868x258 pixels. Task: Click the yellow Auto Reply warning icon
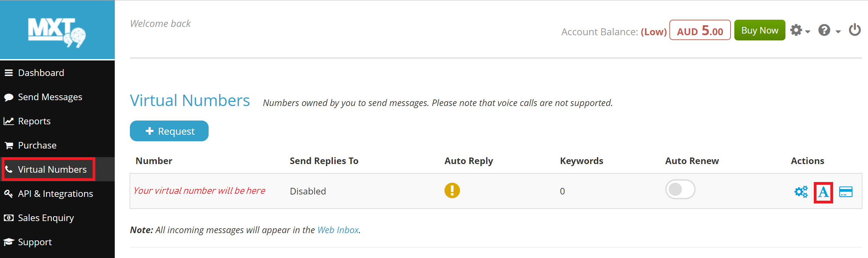coord(452,191)
